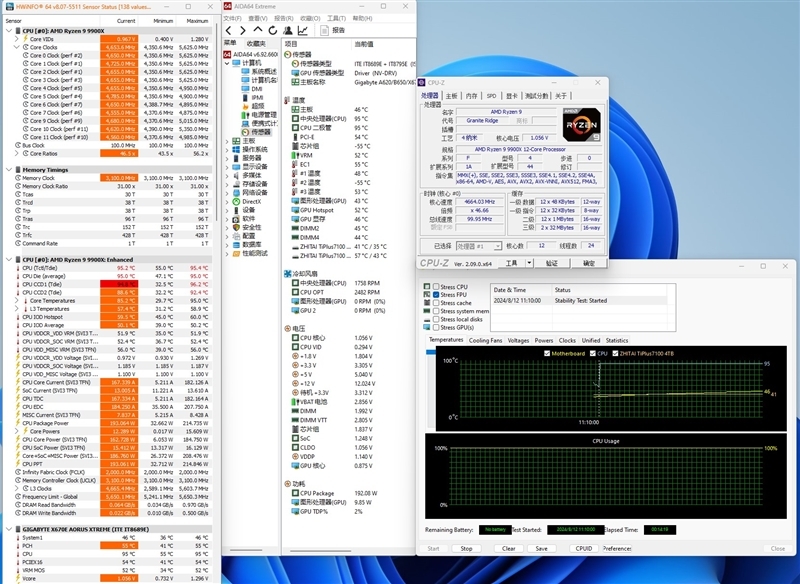The image size is (800, 584).
Task: Switch to the Cooling Fans tab
Action: click(x=485, y=340)
